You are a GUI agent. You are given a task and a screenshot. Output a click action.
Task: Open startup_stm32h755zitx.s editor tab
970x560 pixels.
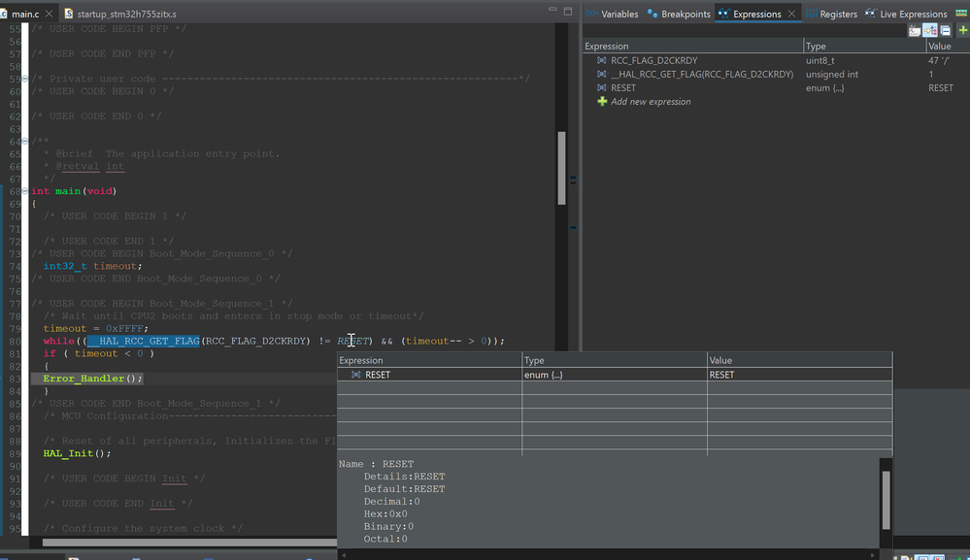[125, 15]
